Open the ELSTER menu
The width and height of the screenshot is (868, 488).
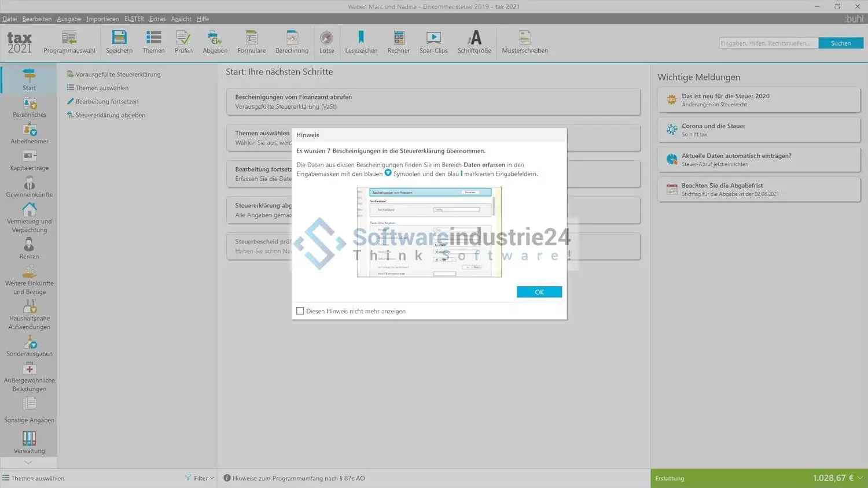(134, 19)
